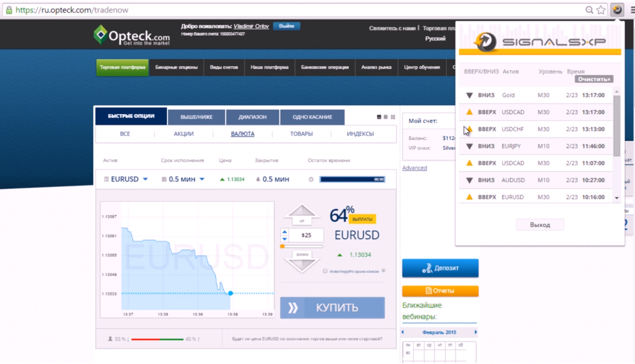
Task: Click the info icon next to one-click invest
Action: 384,271
